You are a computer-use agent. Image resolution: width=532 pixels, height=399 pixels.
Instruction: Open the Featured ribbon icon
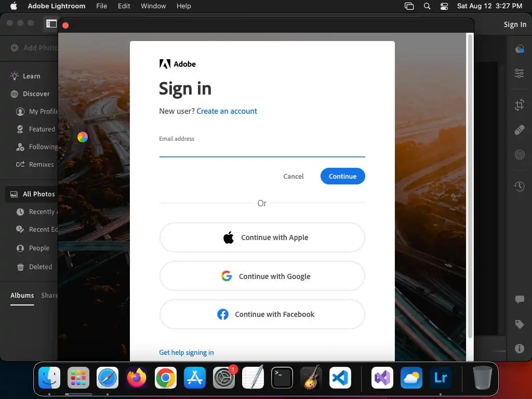pyautogui.click(x=20, y=129)
